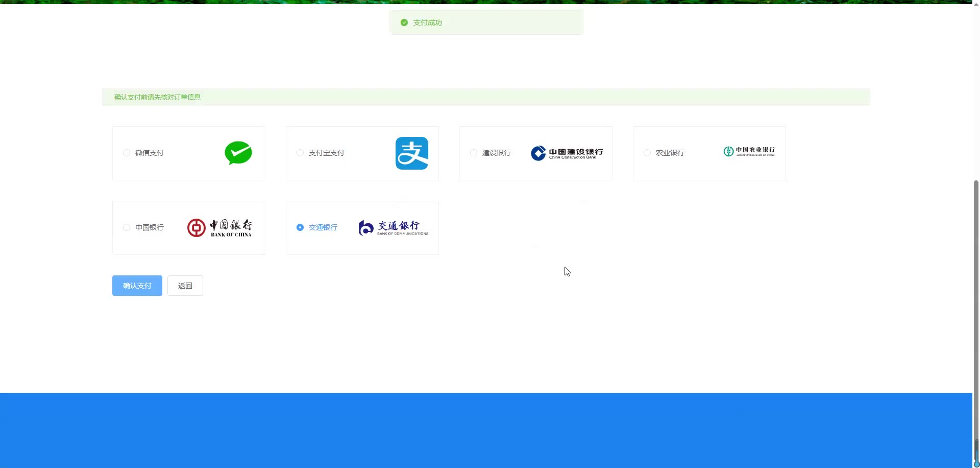Select the 农业银行 radio button
The image size is (980, 468).
pos(647,153)
